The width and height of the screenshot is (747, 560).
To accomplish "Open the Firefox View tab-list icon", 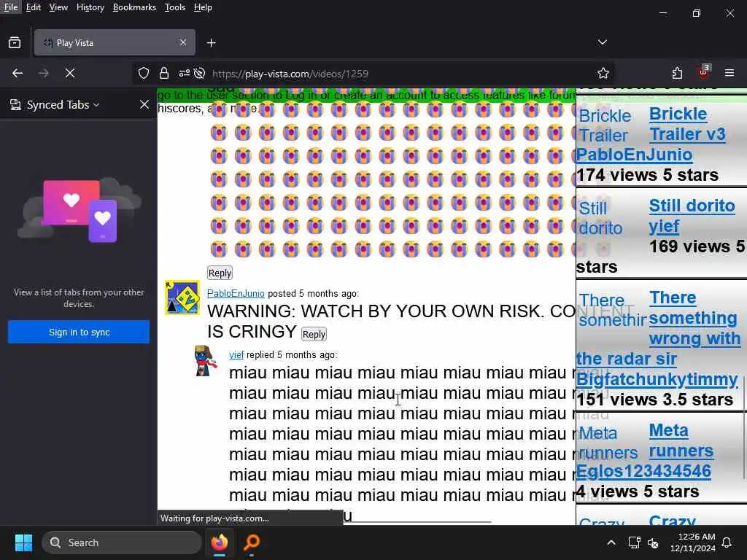I will pos(15,43).
